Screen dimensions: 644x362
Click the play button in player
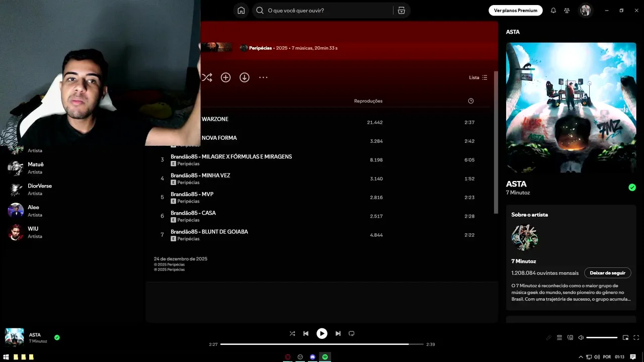click(321, 333)
